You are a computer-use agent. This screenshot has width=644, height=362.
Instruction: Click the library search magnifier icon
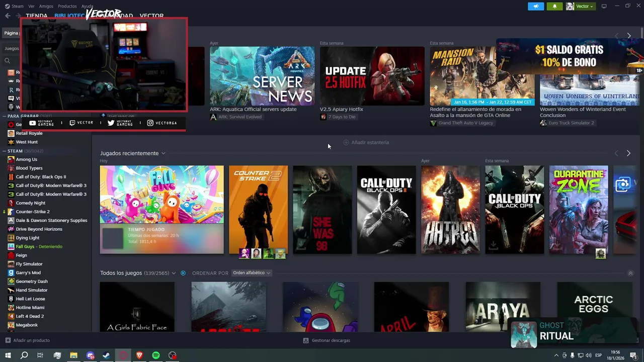[7, 60]
